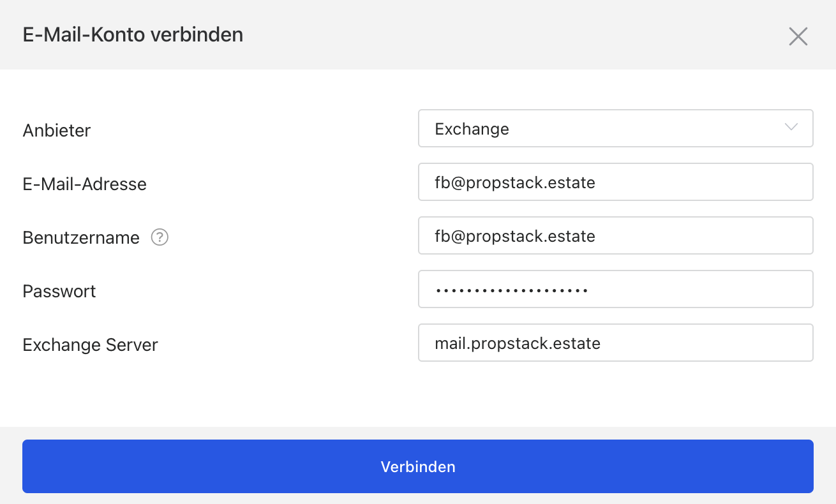Click the Benutzername label text
This screenshot has height=504, width=836.
[81, 238]
